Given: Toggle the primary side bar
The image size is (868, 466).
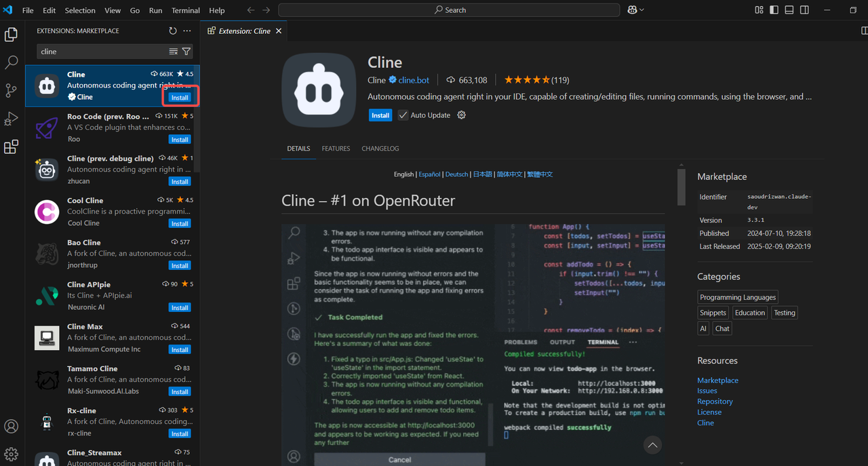Looking at the screenshot, I should (774, 10).
